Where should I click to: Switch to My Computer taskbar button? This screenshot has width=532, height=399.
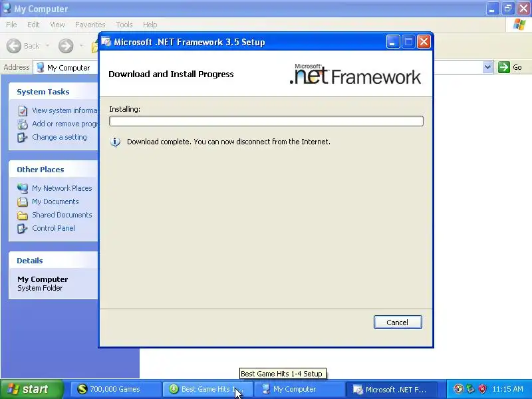pos(299,389)
